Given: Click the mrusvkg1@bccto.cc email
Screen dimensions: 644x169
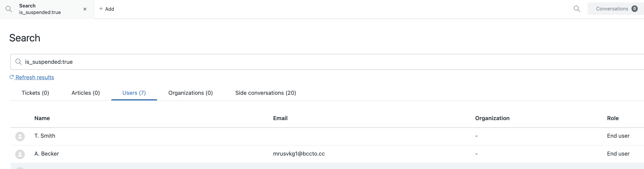Looking at the screenshot, I should 299,154.
